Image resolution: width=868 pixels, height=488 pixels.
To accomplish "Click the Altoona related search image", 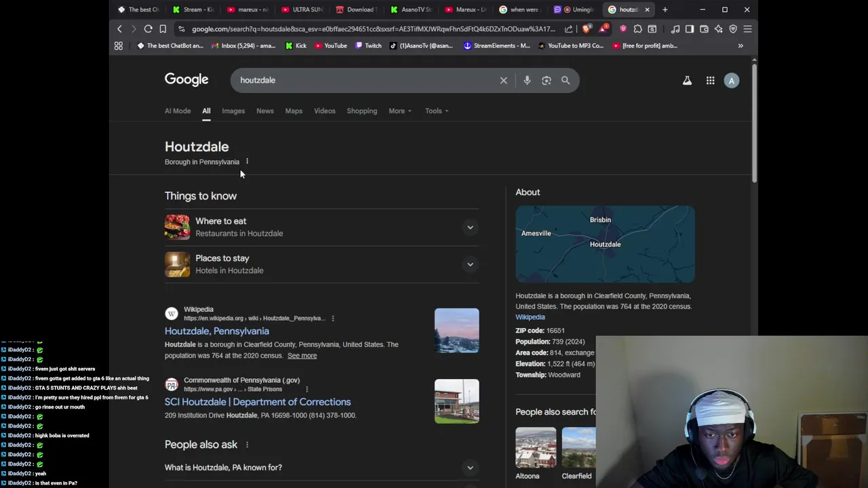I will (536, 447).
